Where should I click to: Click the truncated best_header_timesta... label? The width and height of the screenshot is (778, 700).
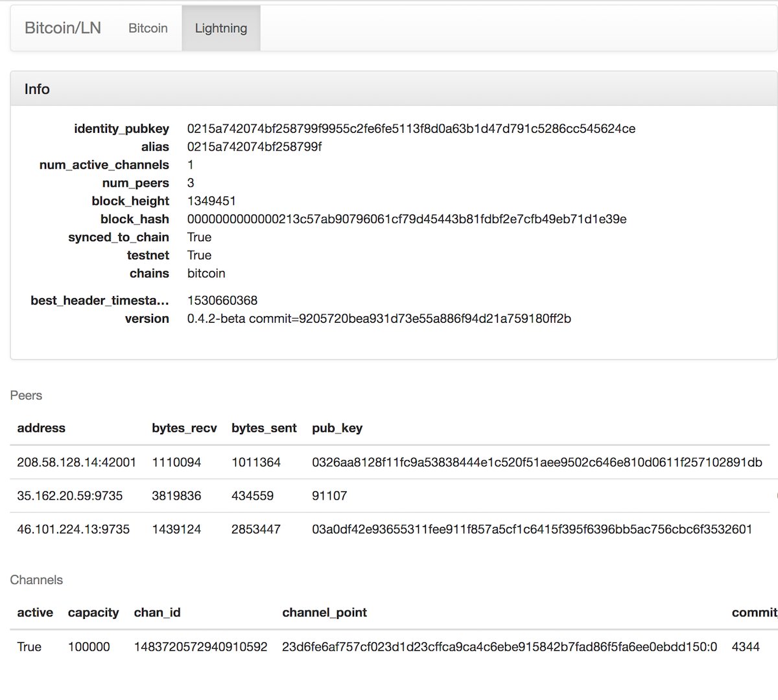tap(99, 301)
